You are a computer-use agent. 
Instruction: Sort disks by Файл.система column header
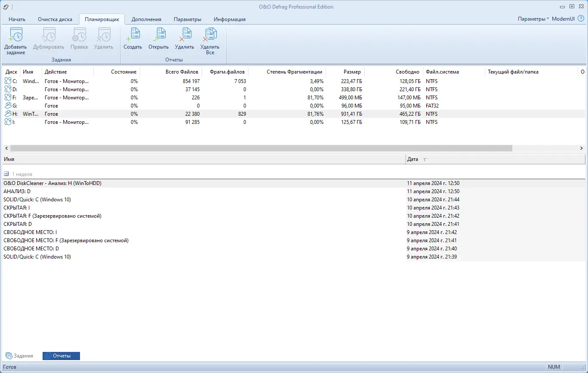tap(454, 72)
